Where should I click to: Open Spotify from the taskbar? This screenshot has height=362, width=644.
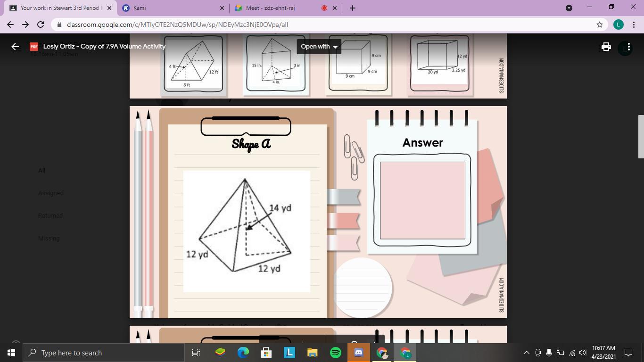coord(336,353)
